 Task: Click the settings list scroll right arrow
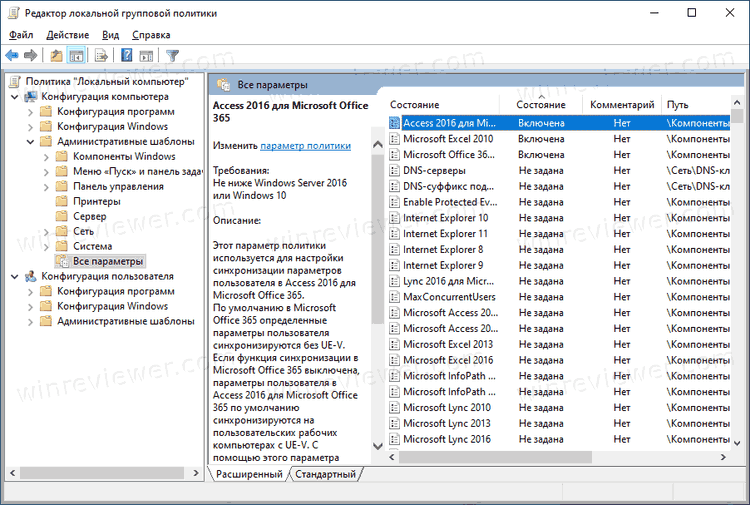pos(723,457)
